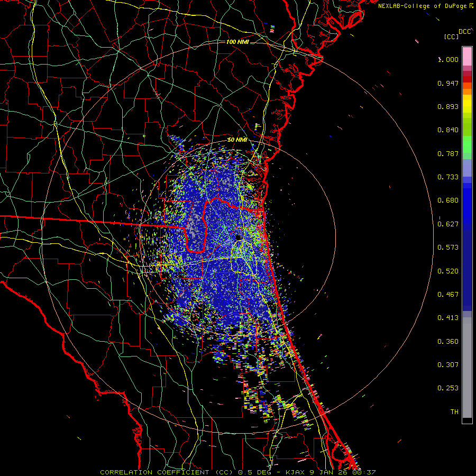Click the 0.413 legend value
476x476 pixels.
(448, 318)
